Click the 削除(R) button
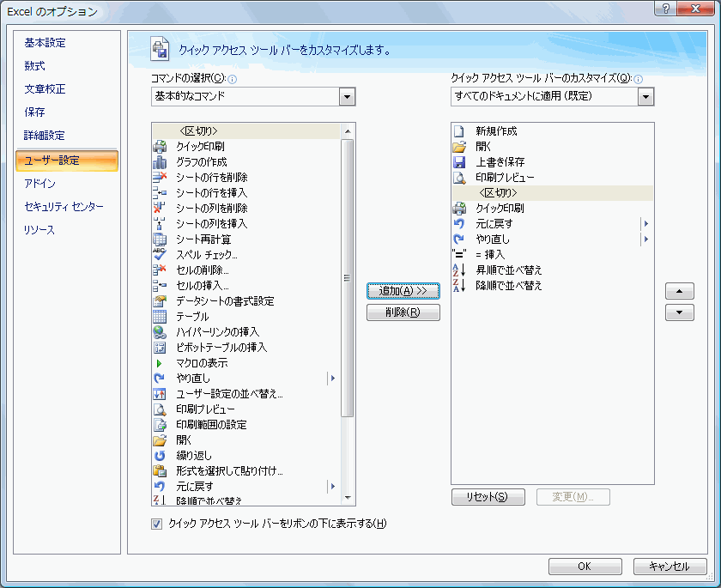Viewport: 721px width, 588px height. point(403,312)
